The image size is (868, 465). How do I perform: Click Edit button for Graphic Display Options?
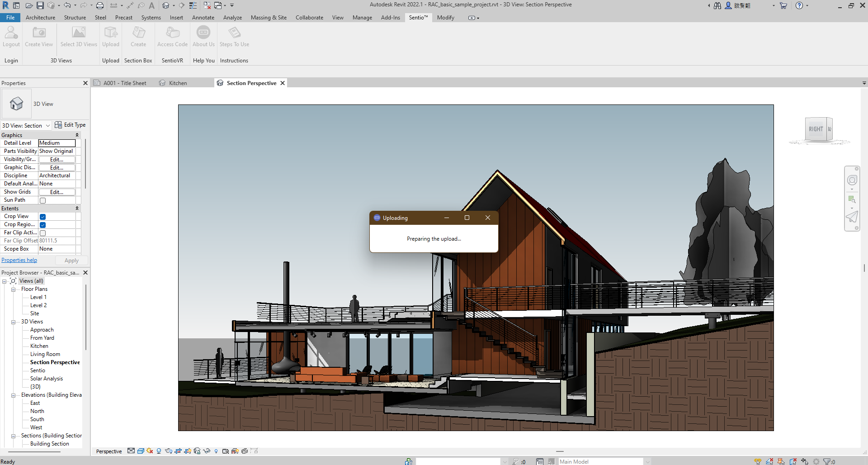(57, 168)
